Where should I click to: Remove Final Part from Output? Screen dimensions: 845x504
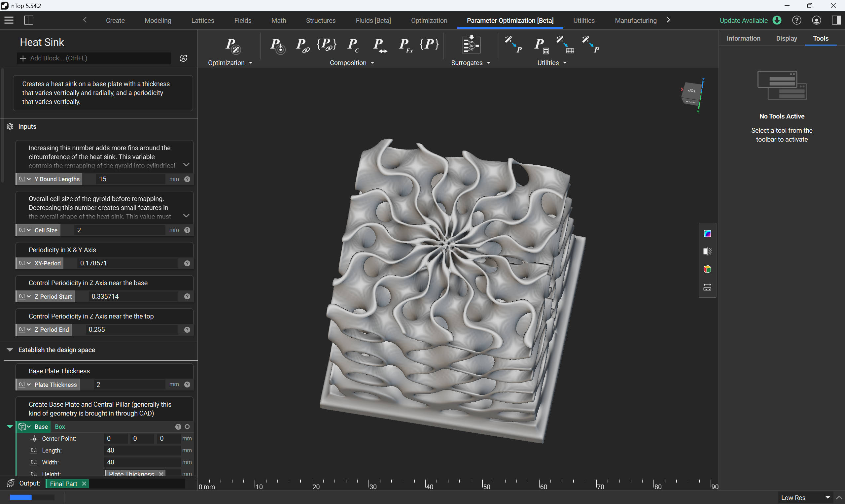coord(84,484)
